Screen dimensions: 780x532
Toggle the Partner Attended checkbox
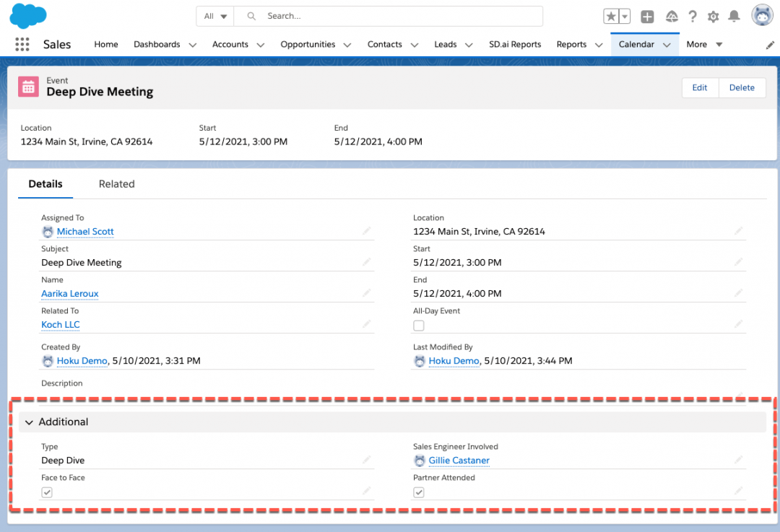point(419,492)
